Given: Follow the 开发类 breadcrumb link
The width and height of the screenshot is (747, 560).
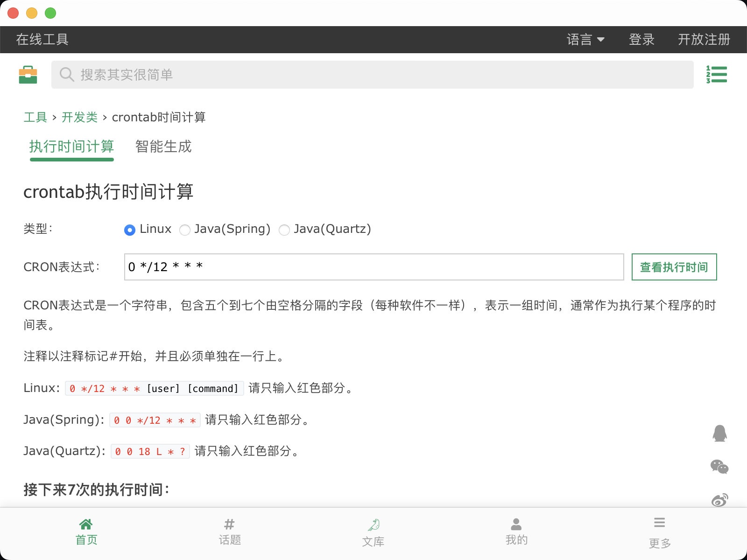Looking at the screenshot, I should (79, 117).
